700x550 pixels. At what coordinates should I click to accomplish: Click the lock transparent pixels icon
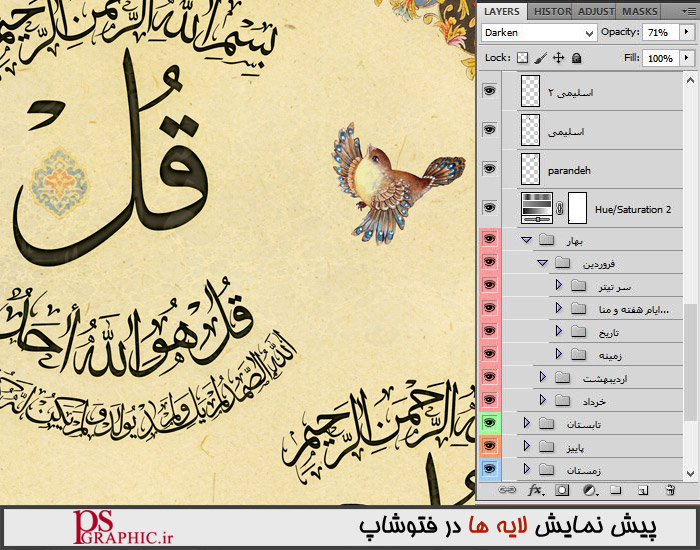[522, 58]
